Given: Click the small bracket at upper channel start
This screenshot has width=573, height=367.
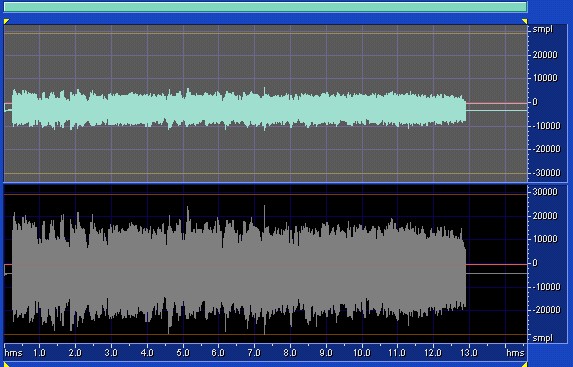Looking at the screenshot, I should [8, 107].
